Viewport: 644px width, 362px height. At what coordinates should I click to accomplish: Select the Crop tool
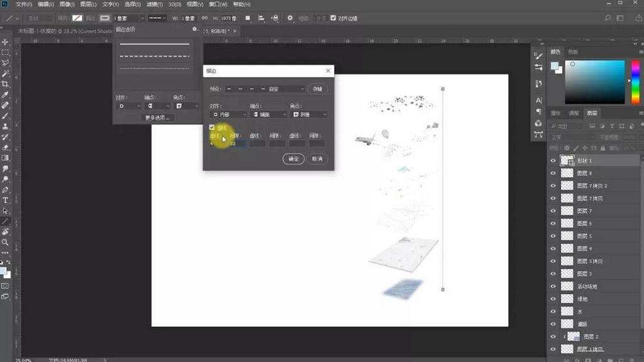(5, 84)
